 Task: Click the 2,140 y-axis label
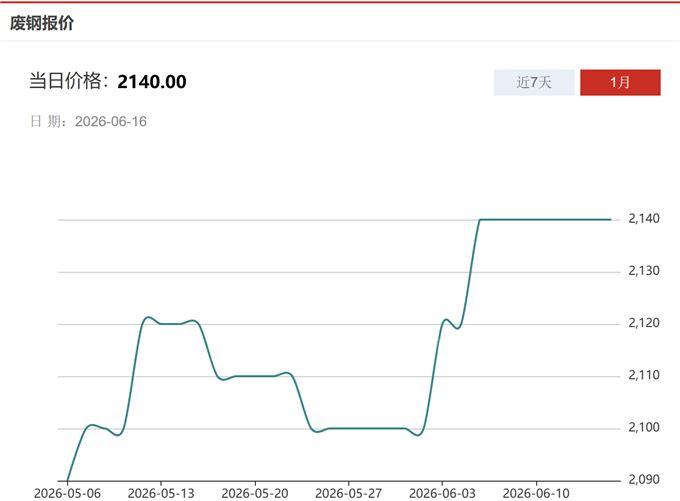coord(644,219)
